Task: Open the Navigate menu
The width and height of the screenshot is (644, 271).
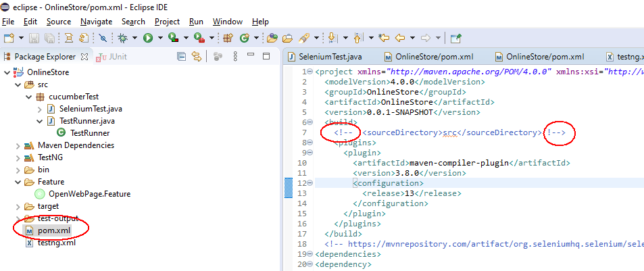Action: pyautogui.click(x=96, y=22)
